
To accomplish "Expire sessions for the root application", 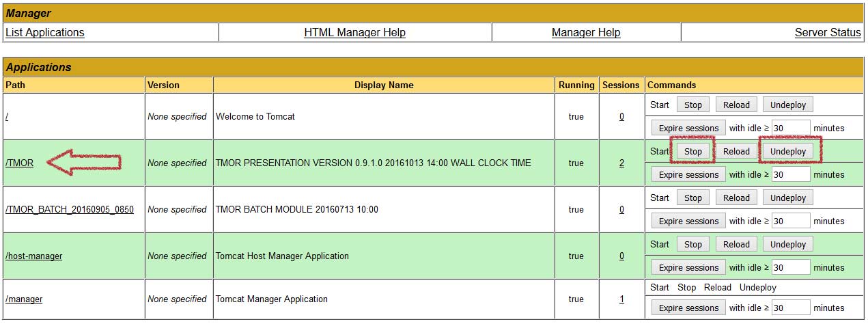I will 688,128.
